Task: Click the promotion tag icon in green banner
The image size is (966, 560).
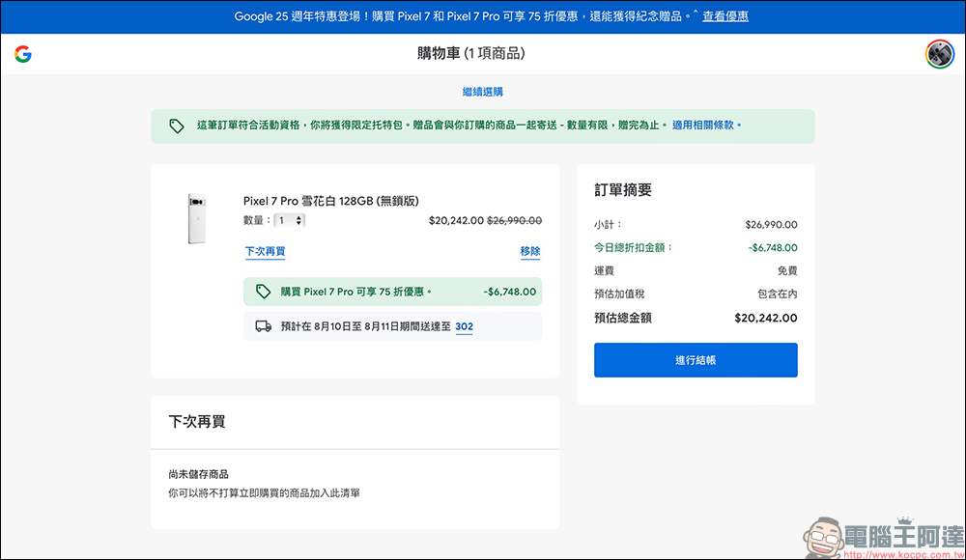Action: [x=176, y=126]
